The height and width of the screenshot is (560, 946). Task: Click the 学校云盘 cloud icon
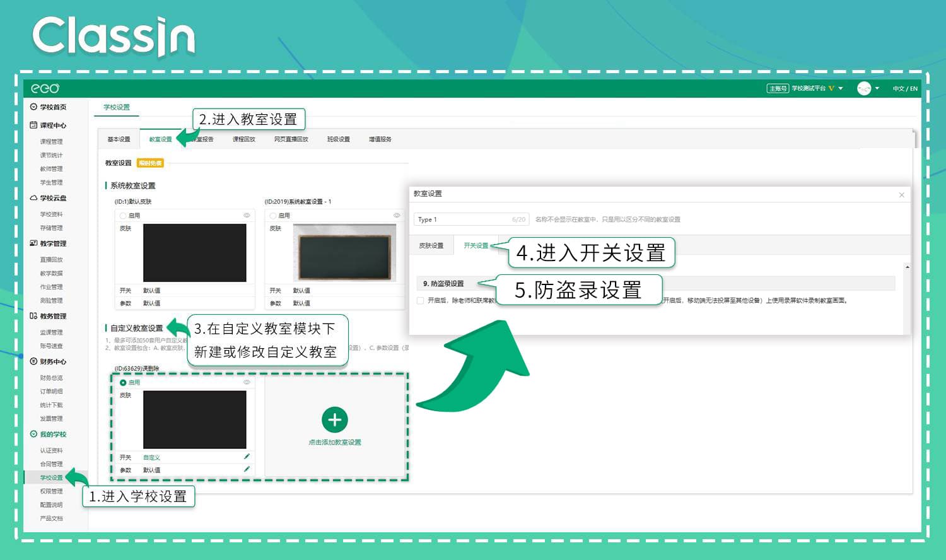(x=33, y=198)
